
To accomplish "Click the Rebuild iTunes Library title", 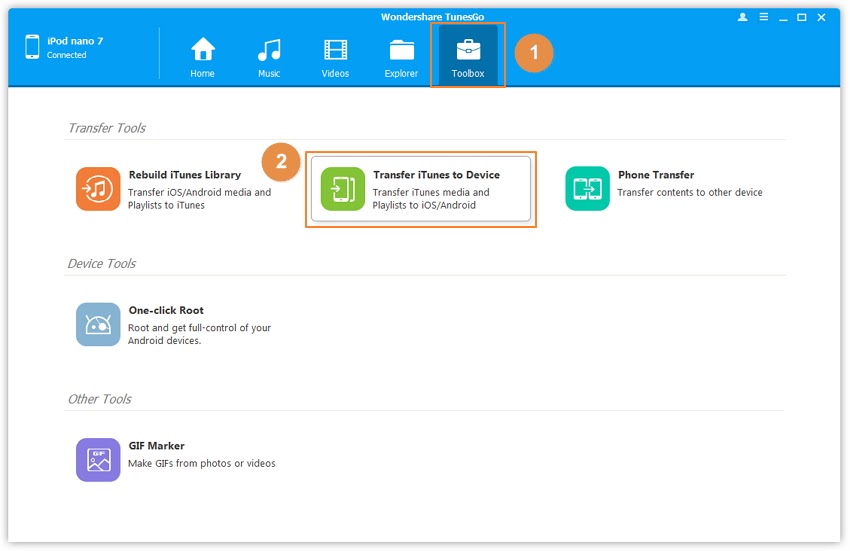I will [x=185, y=175].
